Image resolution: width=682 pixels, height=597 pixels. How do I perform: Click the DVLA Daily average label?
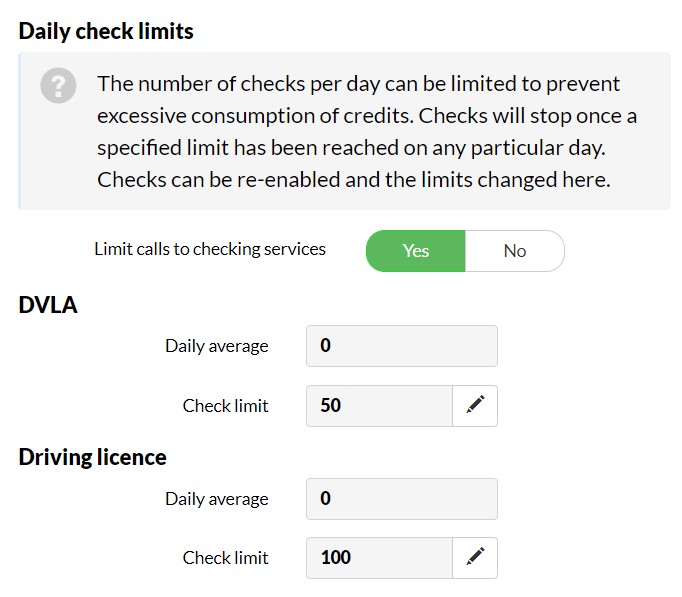217,347
